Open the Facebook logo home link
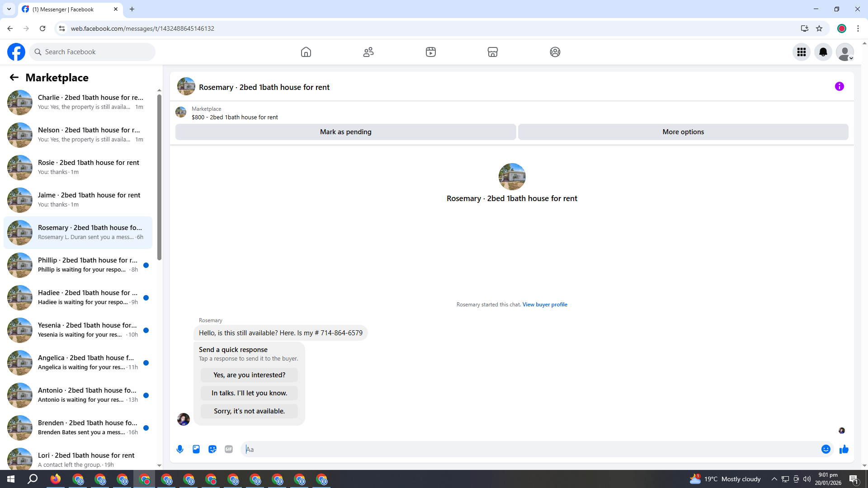868x488 pixels. click(x=16, y=52)
